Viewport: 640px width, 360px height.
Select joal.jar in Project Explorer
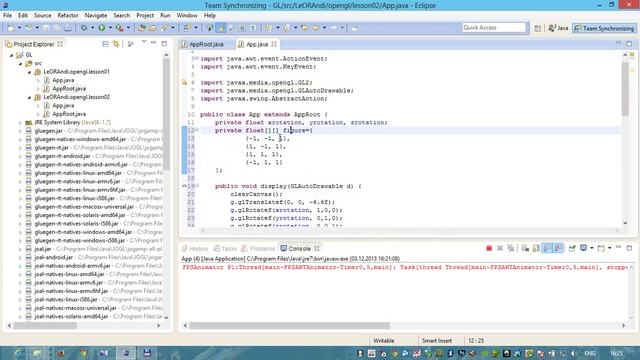pyautogui.click(x=43, y=249)
